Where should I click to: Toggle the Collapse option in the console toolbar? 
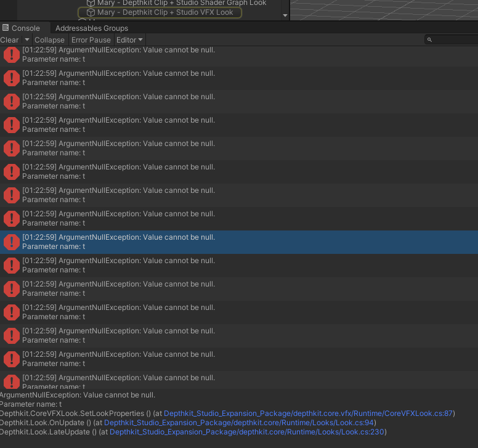49,40
